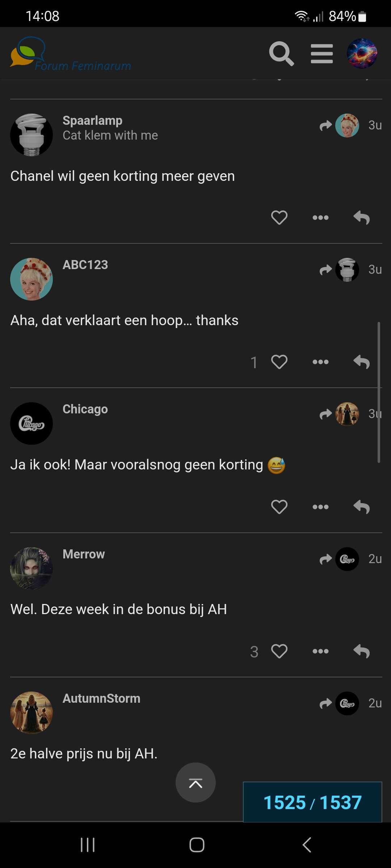Open the 1525 / 1537 topic progress navigator

click(x=312, y=803)
